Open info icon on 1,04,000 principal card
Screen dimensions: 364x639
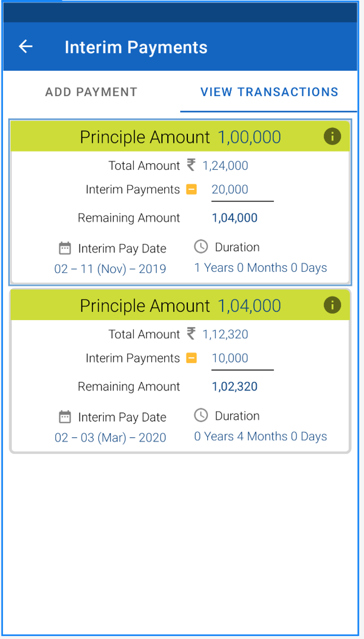pyautogui.click(x=332, y=305)
